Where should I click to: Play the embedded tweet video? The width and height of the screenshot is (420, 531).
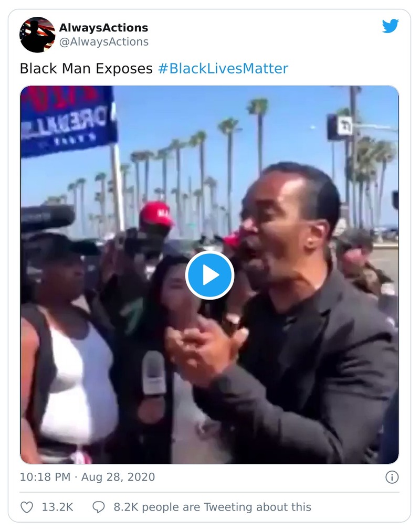click(x=209, y=275)
